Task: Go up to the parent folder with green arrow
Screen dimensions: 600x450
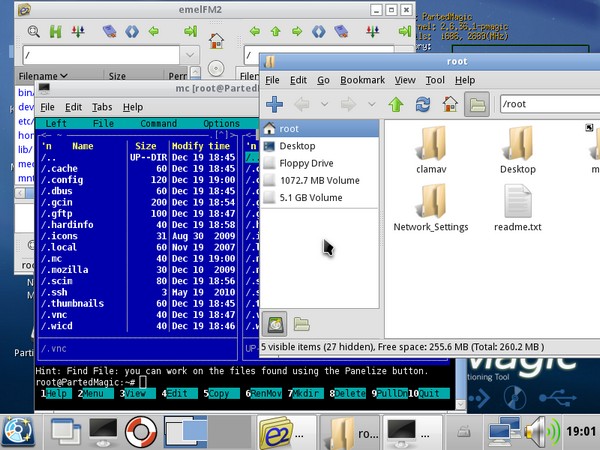Action: 396,104
